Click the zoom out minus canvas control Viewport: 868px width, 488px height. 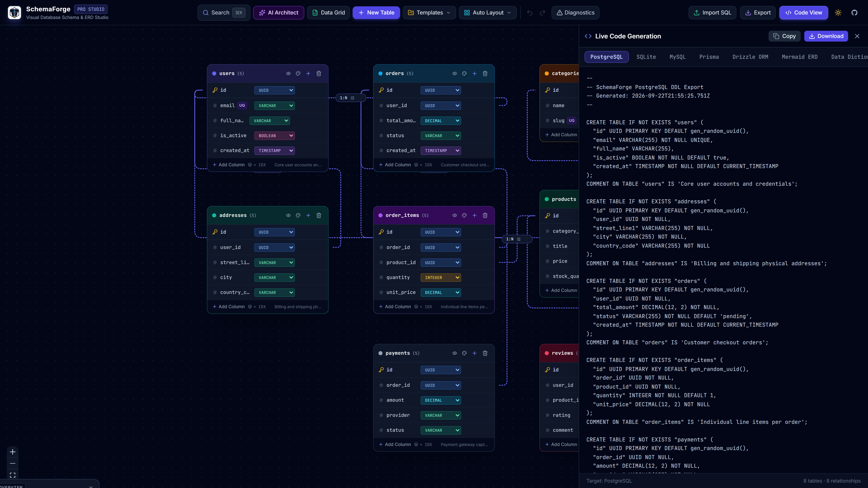[x=12, y=463]
